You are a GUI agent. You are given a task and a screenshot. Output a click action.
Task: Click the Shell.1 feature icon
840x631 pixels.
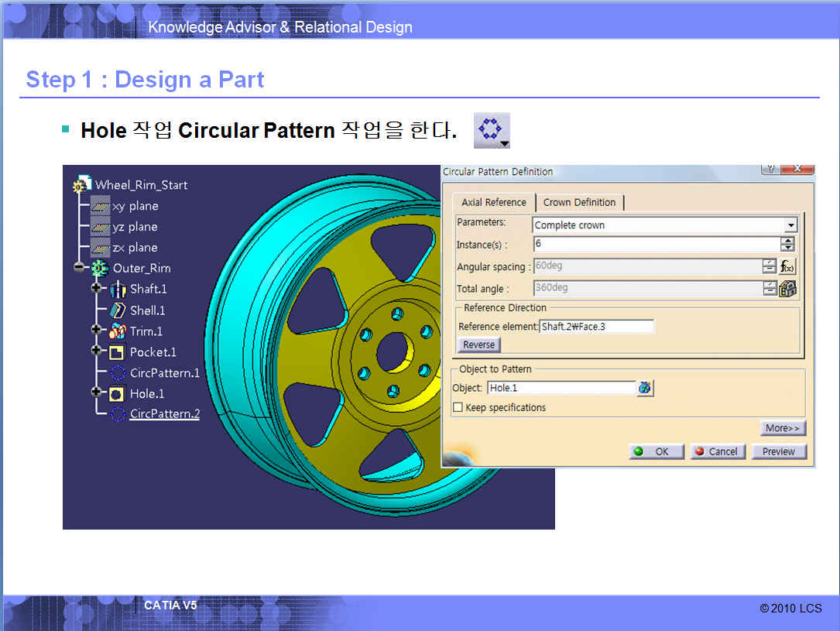click(x=118, y=310)
